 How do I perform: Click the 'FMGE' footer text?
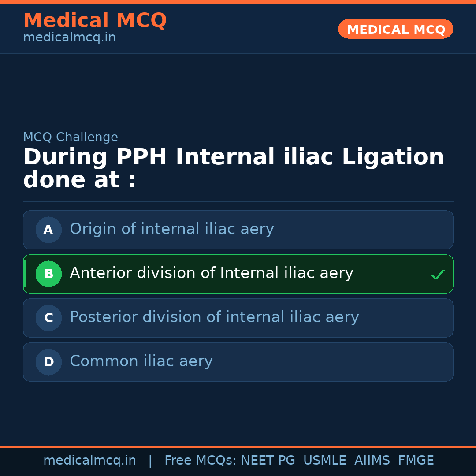click(x=416, y=461)
